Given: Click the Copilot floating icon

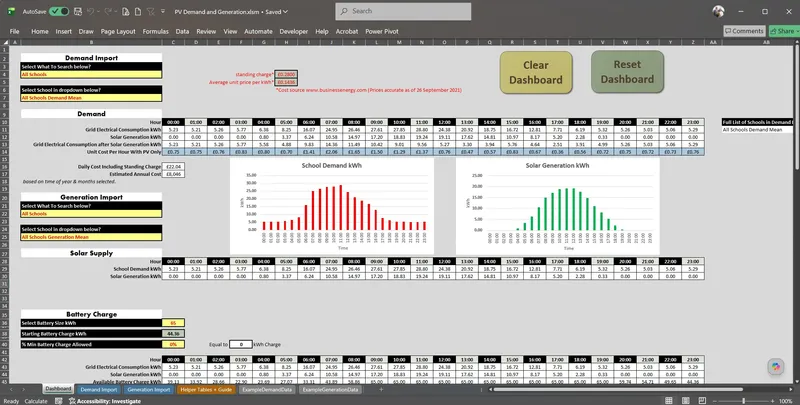Looking at the screenshot, I should [776, 367].
